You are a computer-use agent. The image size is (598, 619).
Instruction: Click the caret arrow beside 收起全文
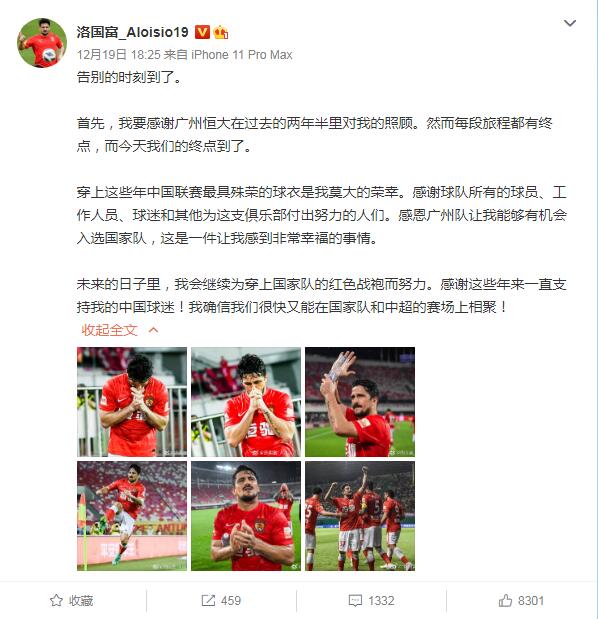click(154, 330)
